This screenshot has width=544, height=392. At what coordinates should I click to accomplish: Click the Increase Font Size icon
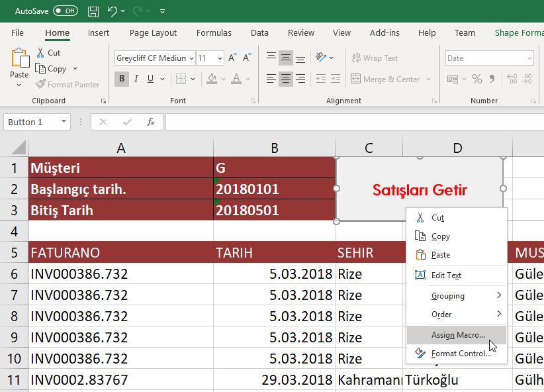pyautogui.click(x=233, y=58)
